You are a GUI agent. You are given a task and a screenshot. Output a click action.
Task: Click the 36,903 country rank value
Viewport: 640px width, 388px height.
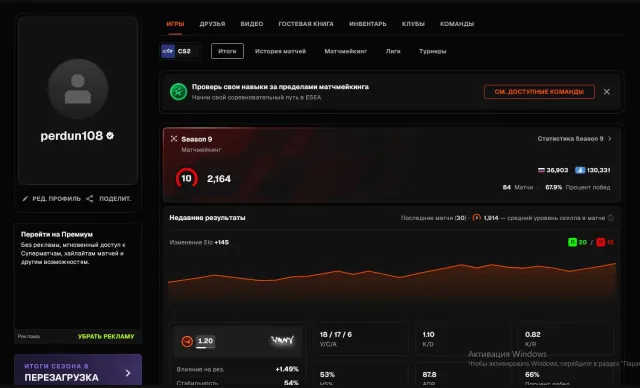(557, 170)
